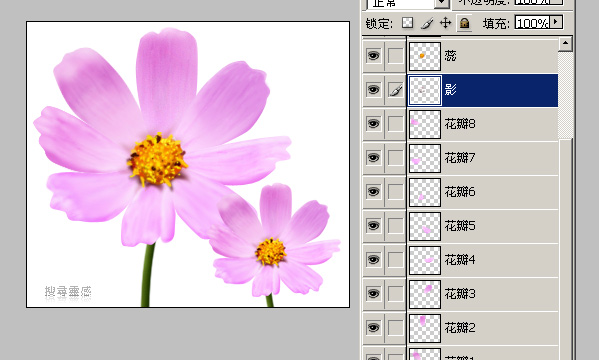Select the 影 layer thumbnail

(425, 90)
